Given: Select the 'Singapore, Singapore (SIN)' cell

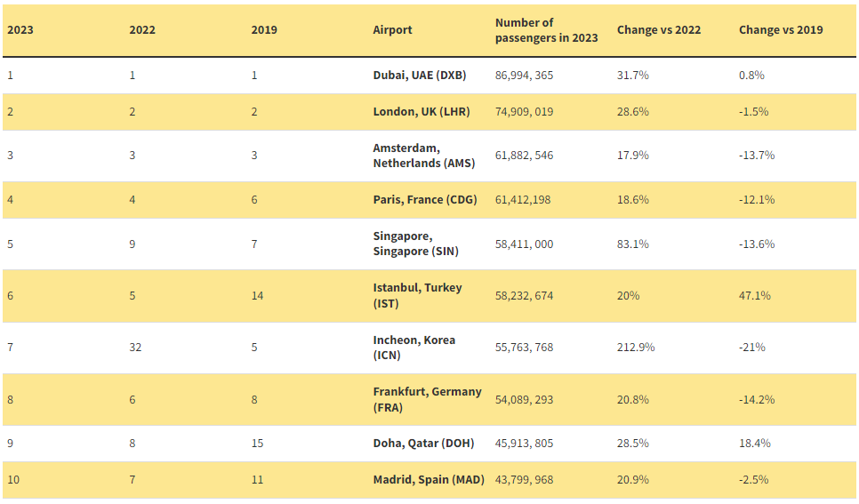Looking at the screenshot, I should pyautogui.click(x=416, y=244).
